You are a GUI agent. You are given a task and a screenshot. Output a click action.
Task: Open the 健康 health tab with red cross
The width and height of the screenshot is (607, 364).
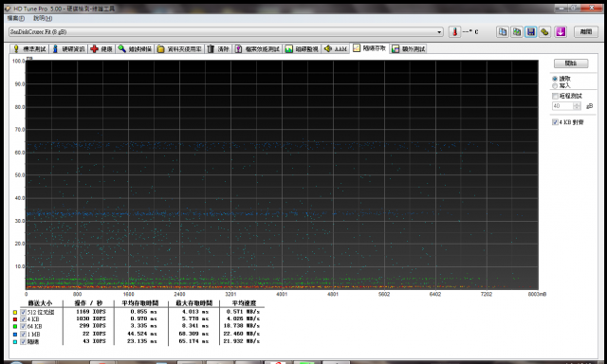pyautogui.click(x=101, y=48)
